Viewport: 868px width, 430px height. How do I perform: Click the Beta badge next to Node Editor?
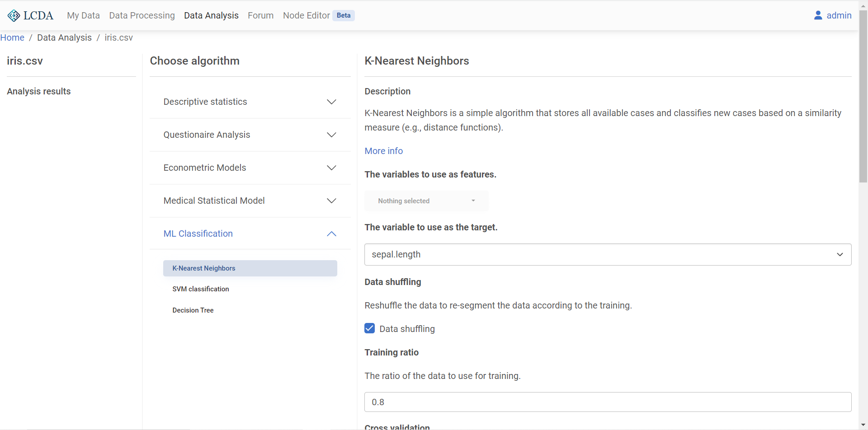coord(343,15)
